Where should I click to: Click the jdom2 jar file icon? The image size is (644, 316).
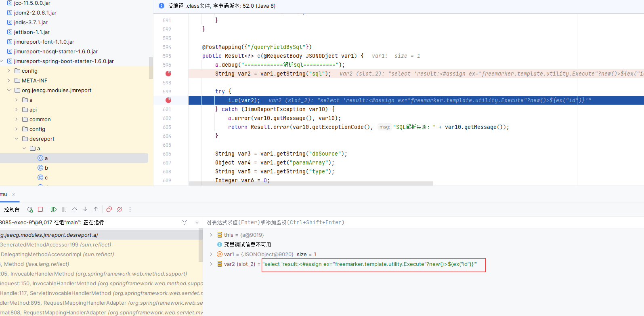coord(10,13)
